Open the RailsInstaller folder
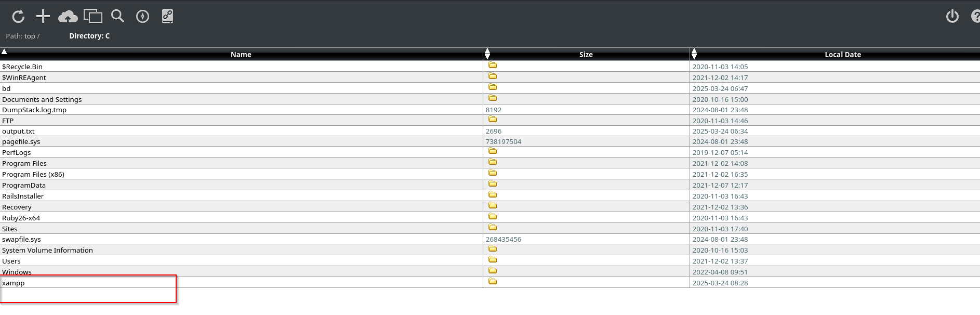Screen dimensions: 980x315 (x=23, y=196)
